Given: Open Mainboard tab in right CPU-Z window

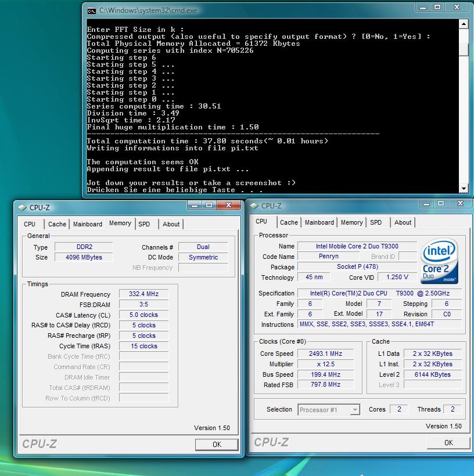Looking at the screenshot, I should [319, 222].
